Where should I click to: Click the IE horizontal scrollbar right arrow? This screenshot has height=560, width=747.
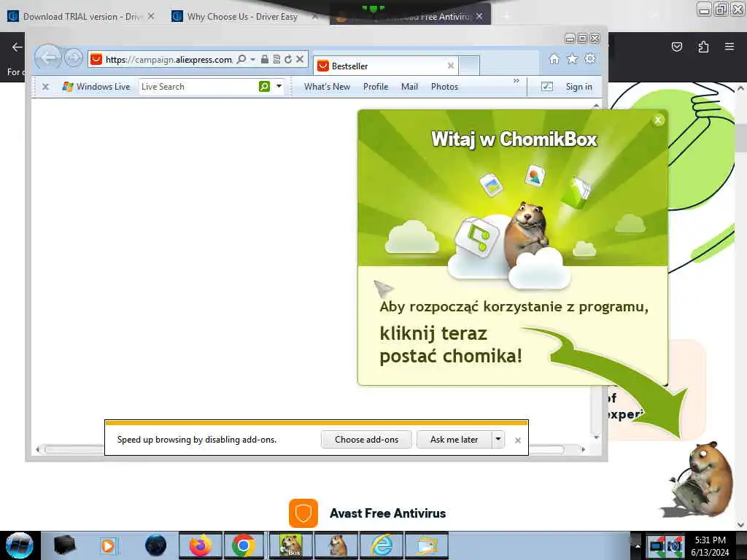583,449
